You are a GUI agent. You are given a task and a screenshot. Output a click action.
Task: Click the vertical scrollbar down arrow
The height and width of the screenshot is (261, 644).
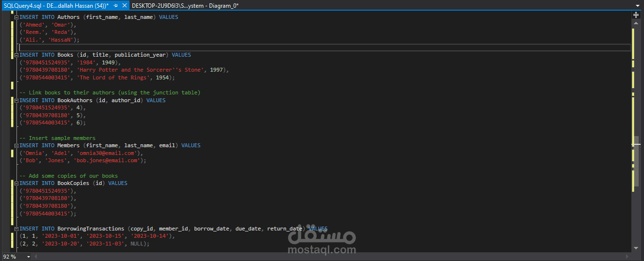[636, 248]
